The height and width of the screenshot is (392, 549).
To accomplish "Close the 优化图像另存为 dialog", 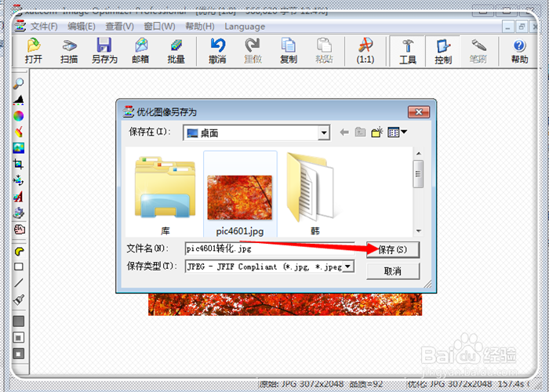I will pos(419,112).
